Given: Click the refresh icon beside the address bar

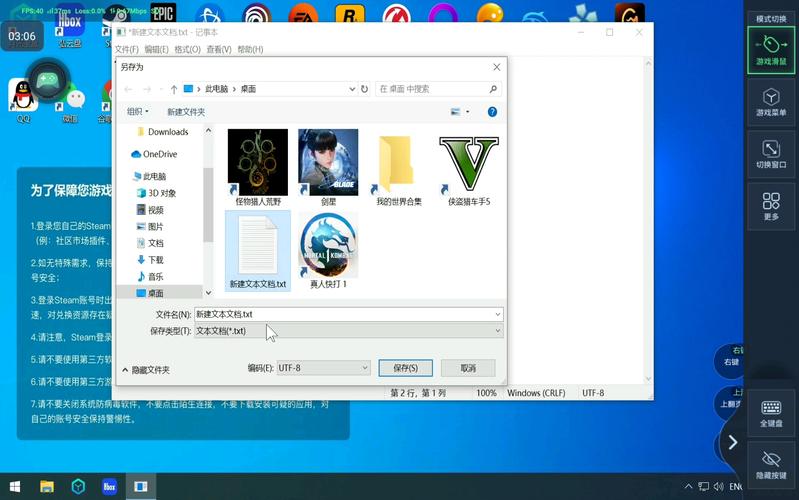Looking at the screenshot, I should (364, 89).
